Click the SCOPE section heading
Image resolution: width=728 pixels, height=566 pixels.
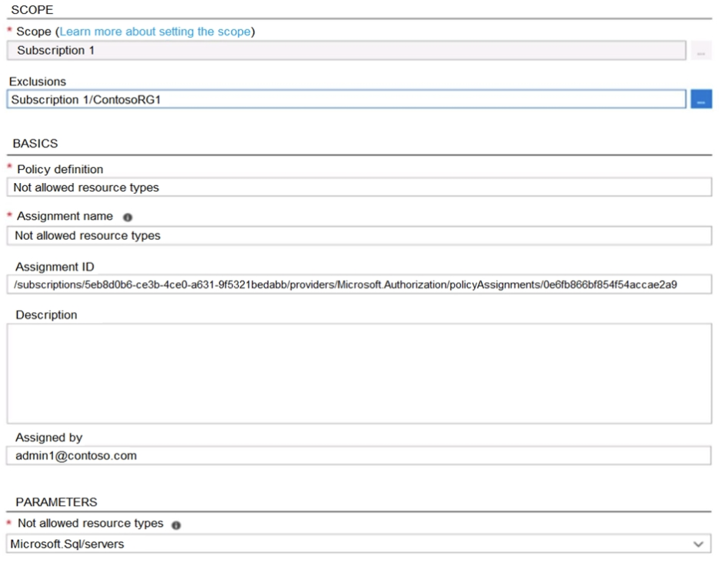(32, 10)
